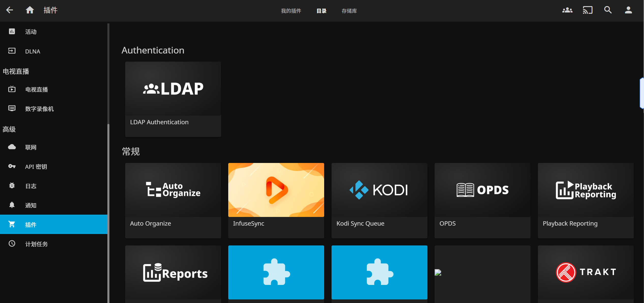Open 活动 in the sidebar

point(54,32)
